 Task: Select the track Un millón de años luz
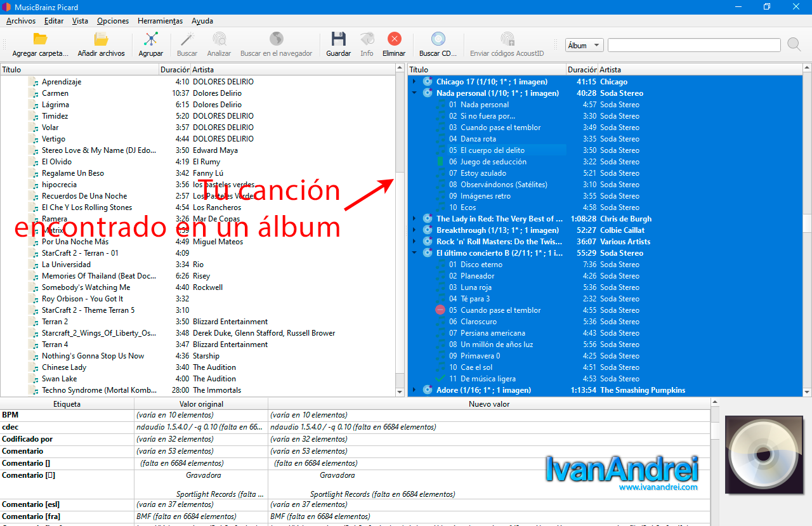coord(497,344)
